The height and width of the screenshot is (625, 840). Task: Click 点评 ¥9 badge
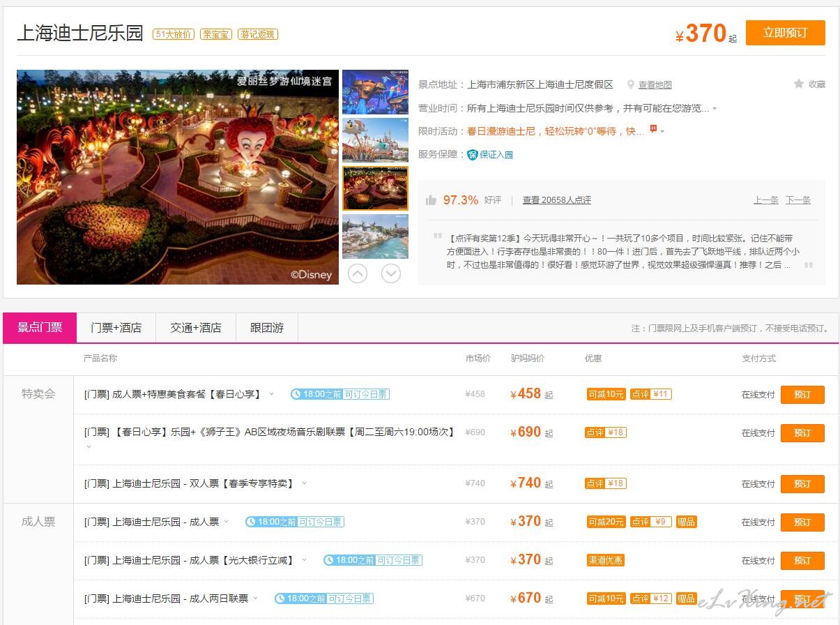click(650, 522)
